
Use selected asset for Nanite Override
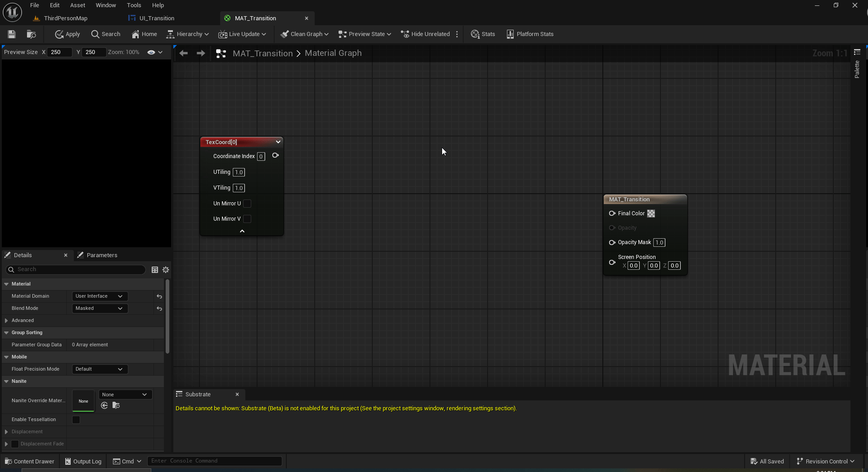[104, 405]
